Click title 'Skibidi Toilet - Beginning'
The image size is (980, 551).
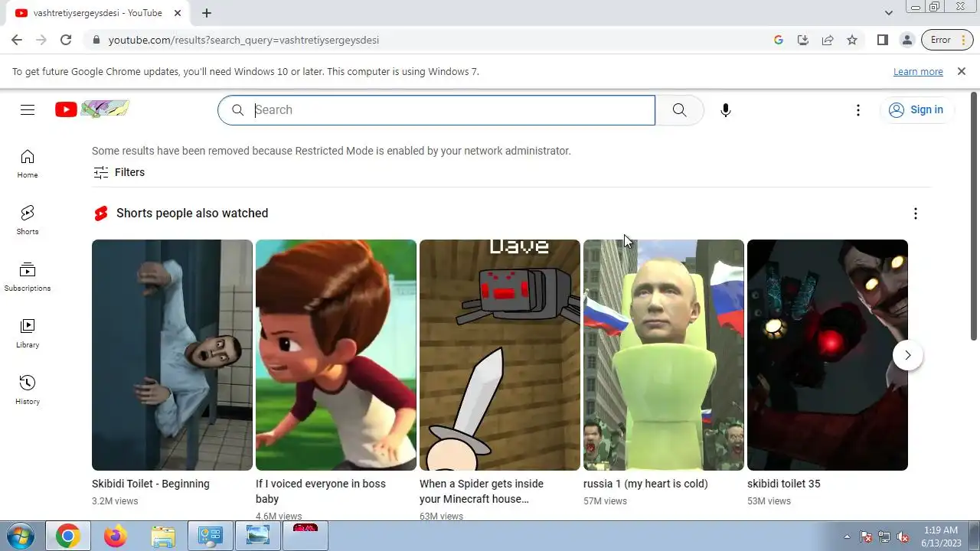pyautogui.click(x=151, y=484)
